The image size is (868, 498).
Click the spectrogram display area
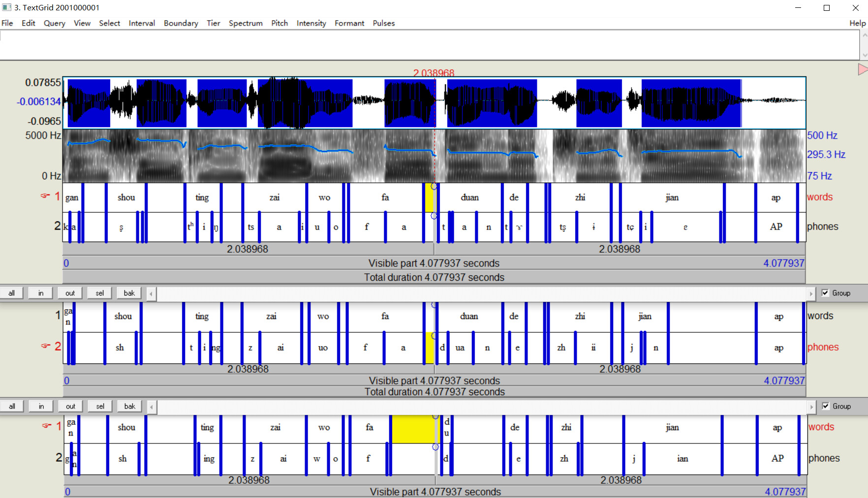point(434,156)
